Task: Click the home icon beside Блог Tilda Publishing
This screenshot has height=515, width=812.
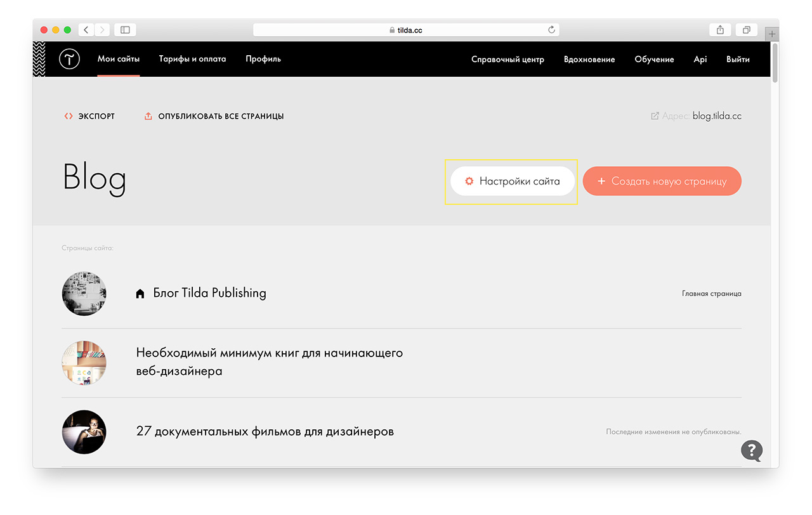Action: [140, 294]
